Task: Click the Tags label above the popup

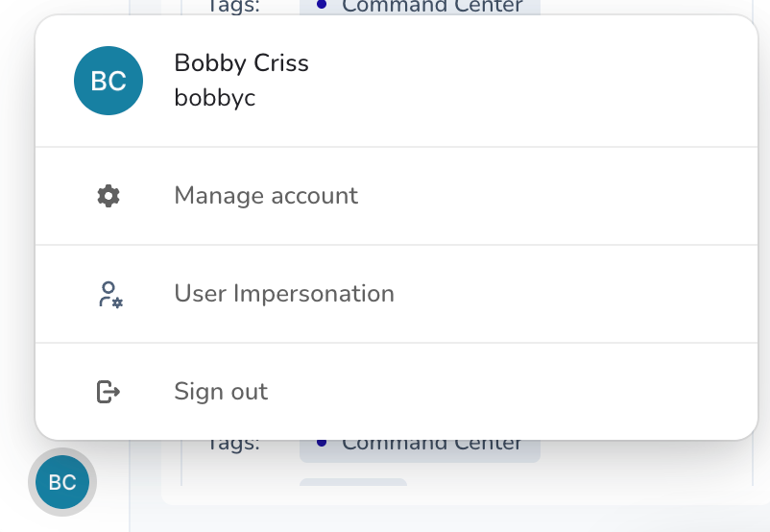Action: [232, 7]
